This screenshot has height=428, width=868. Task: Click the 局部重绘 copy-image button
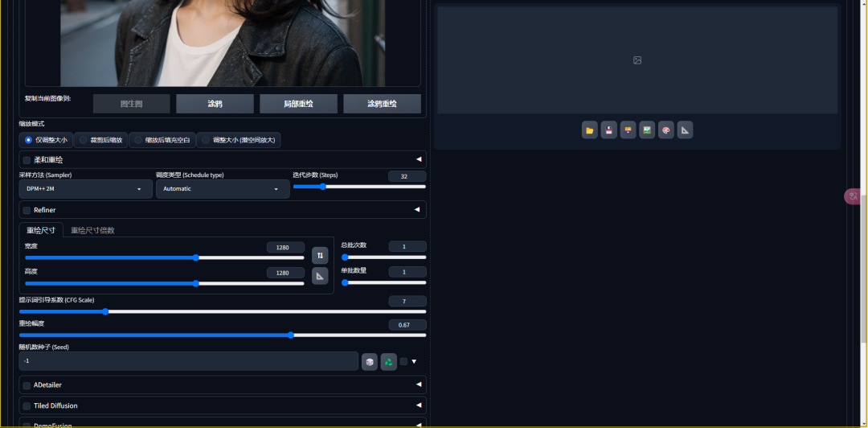tap(298, 104)
